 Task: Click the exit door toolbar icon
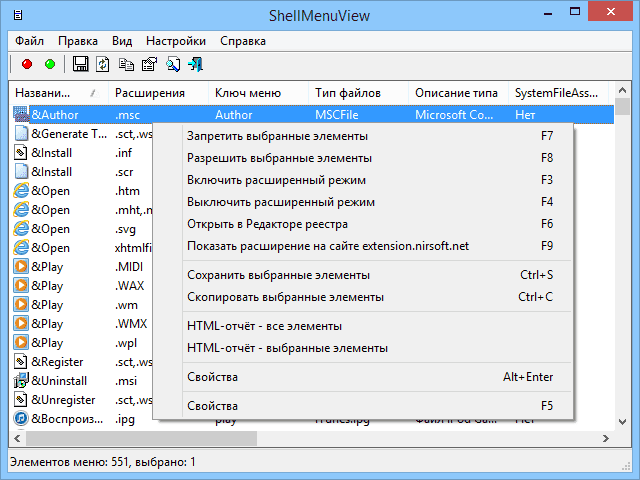(x=195, y=64)
